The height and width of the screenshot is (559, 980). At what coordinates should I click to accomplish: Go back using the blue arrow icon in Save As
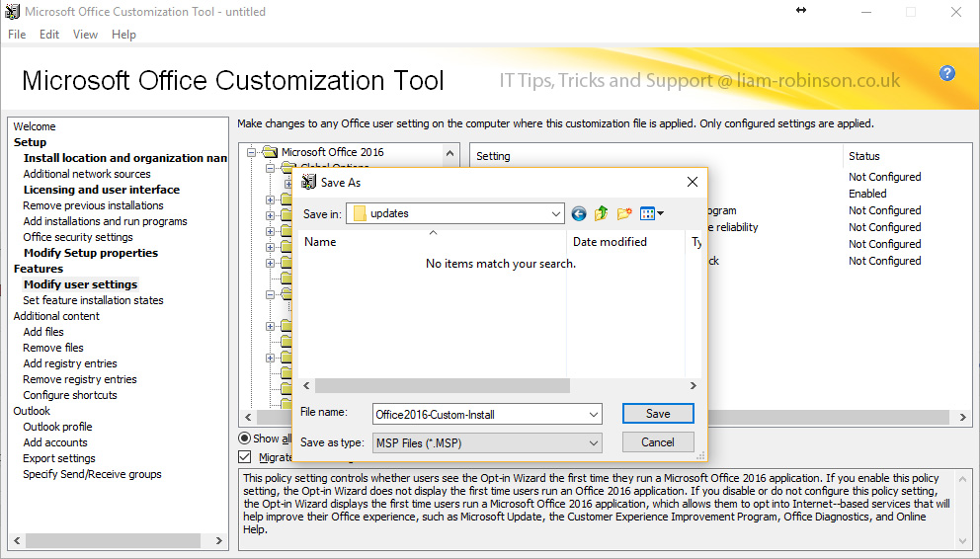[579, 214]
